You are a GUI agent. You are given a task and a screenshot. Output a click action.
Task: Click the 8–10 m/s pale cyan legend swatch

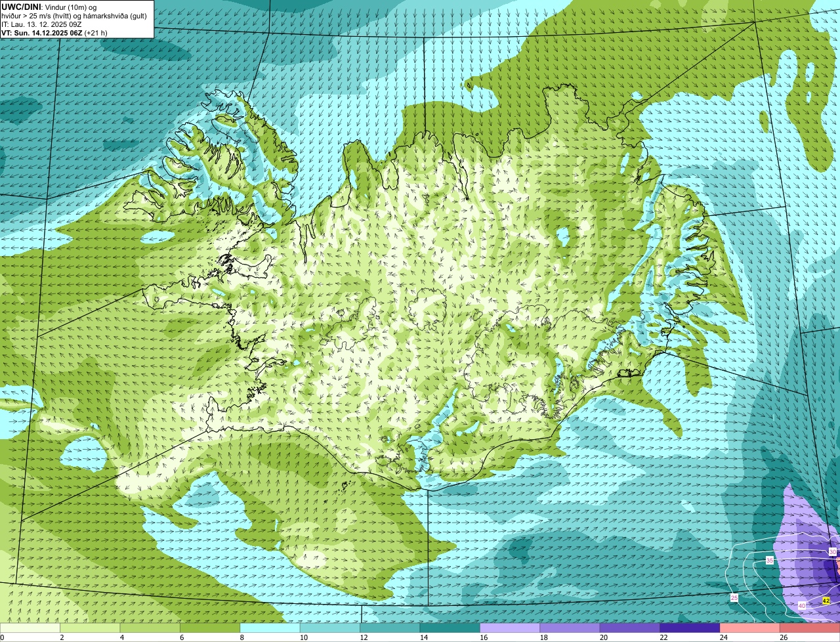point(270,628)
